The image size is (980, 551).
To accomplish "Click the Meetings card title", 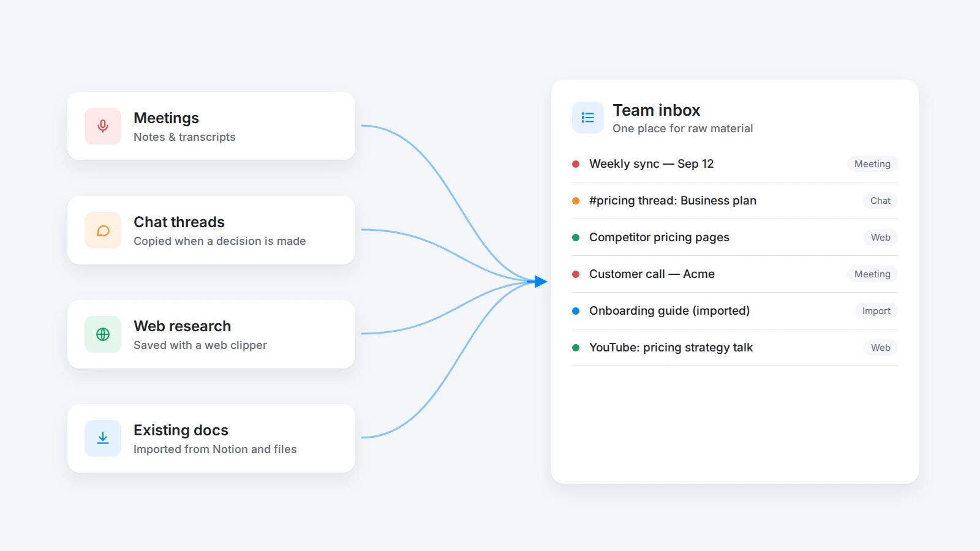I will (x=166, y=118).
